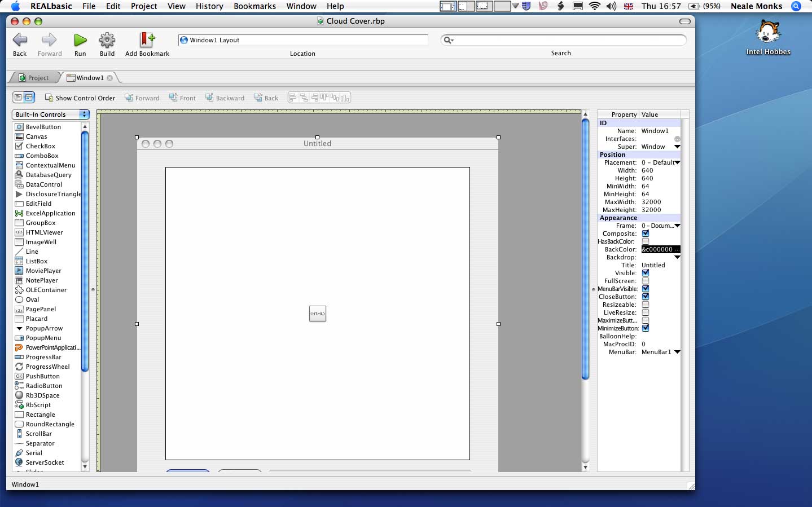Click the Back arrow toolbar icon

pyautogui.click(x=20, y=40)
